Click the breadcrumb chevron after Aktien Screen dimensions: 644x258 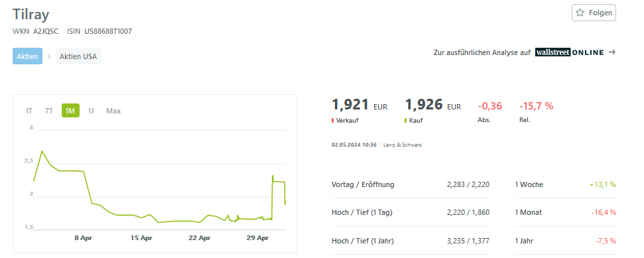49,56
